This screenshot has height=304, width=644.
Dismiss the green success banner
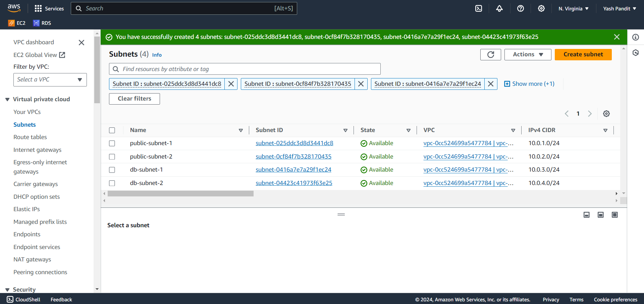tap(616, 37)
